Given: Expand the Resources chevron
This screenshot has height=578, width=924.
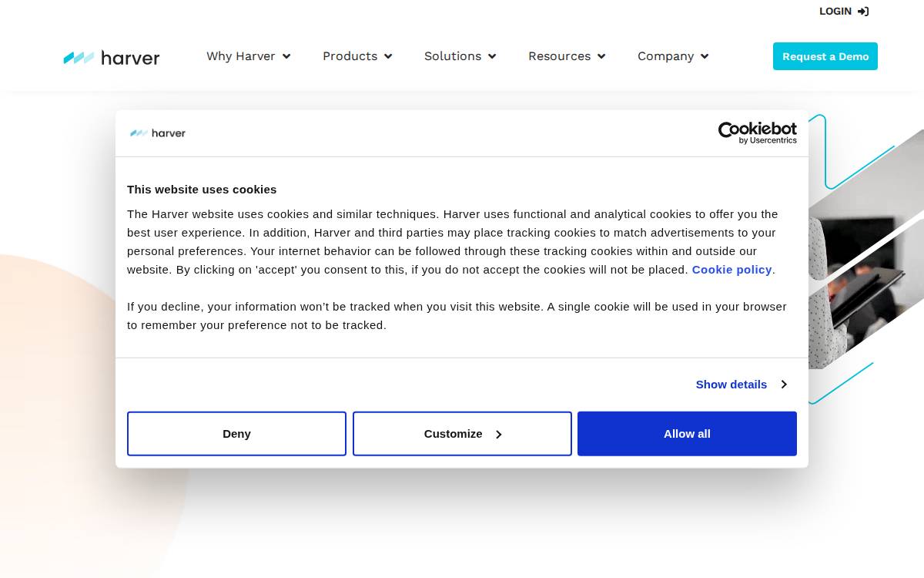Looking at the screenshot, I should (601, 56).
